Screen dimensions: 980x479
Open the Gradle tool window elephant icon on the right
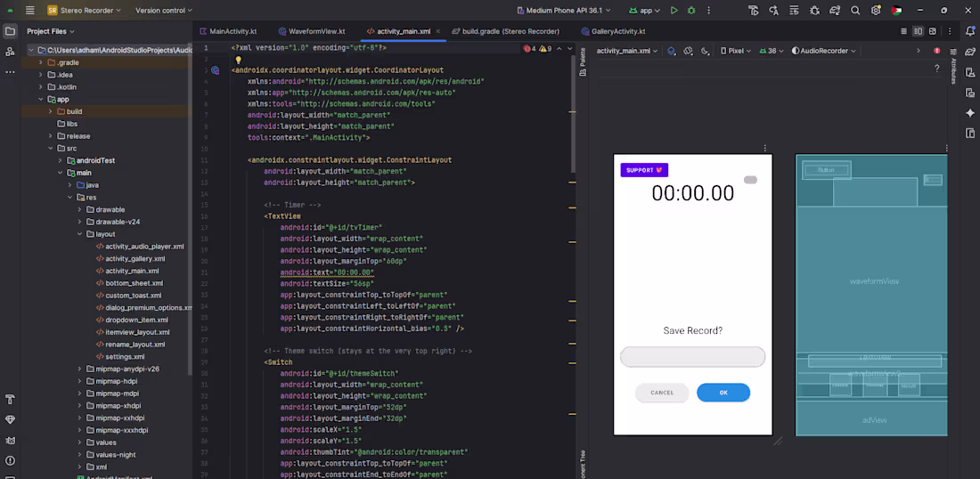coord(970,52)
